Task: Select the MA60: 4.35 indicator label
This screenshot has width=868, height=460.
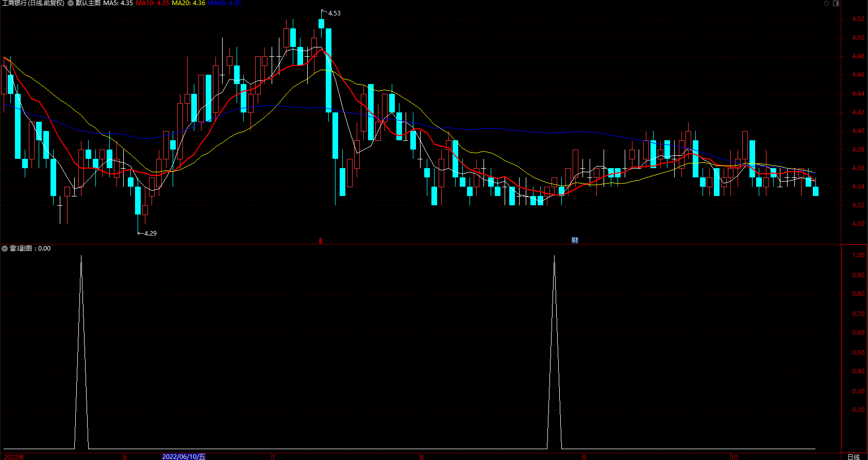Action: pyautogui.click(x=225, y=3)
